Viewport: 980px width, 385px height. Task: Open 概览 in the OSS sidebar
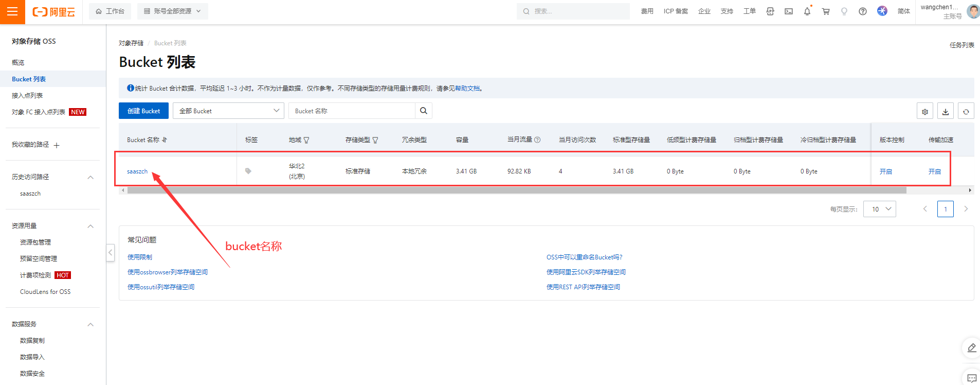(x=18, y=62)
